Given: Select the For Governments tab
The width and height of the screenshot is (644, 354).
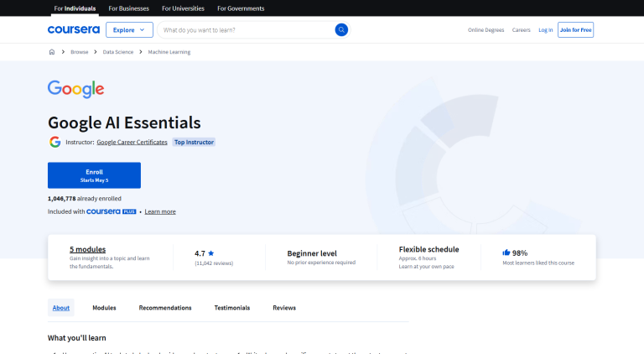Looking at the screenshot, I should pyautogui.click(x=241, y=8).
